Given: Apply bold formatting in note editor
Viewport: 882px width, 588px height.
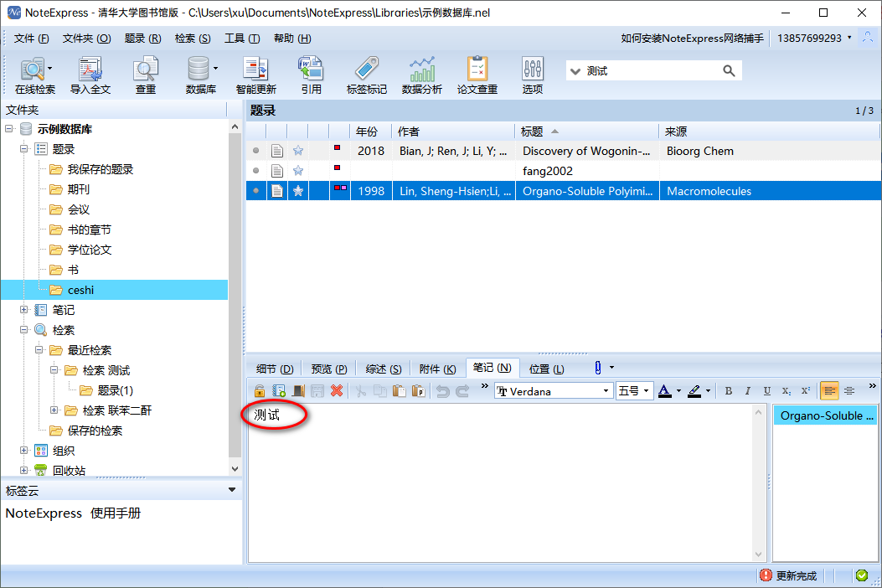Looking at the screenshot, I should [x=729, y=390].
